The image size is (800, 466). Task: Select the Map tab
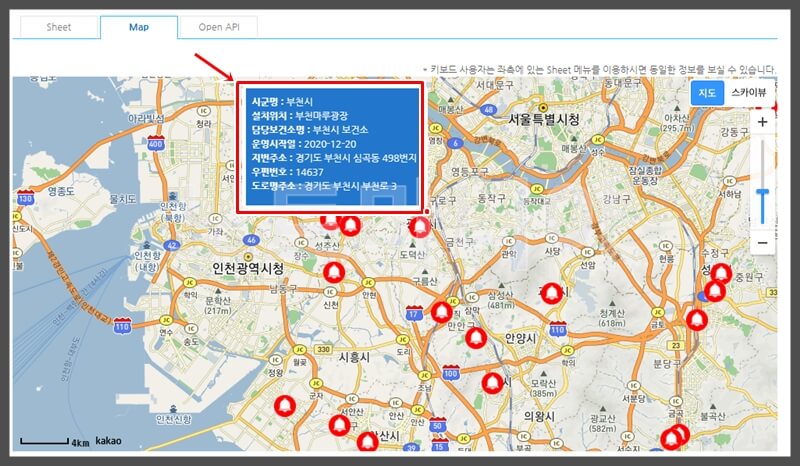click(139, 27)
